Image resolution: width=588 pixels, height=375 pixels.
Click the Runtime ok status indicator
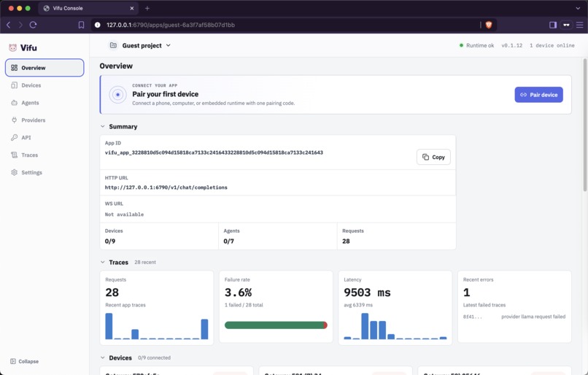coord(476,45)
